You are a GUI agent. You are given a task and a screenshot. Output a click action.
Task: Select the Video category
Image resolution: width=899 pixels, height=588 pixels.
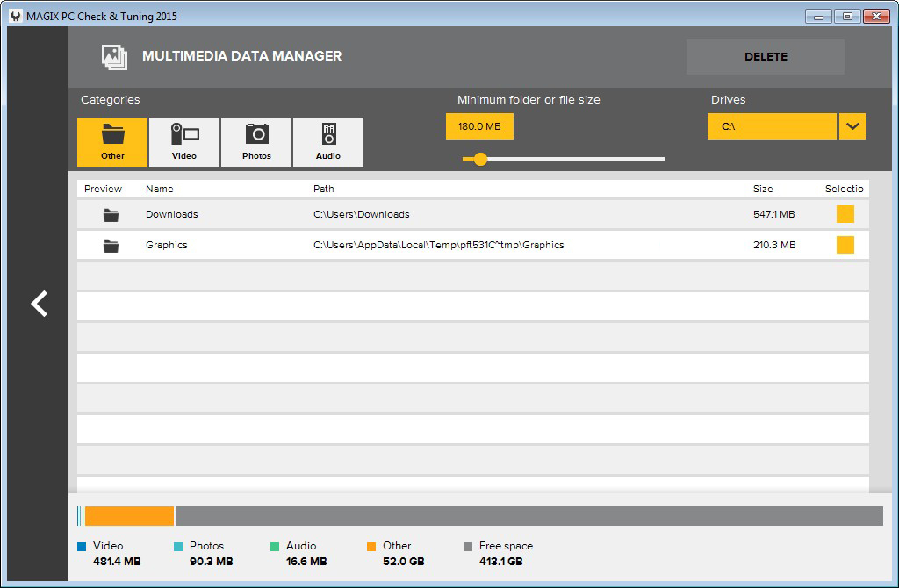tap(183, 141)
